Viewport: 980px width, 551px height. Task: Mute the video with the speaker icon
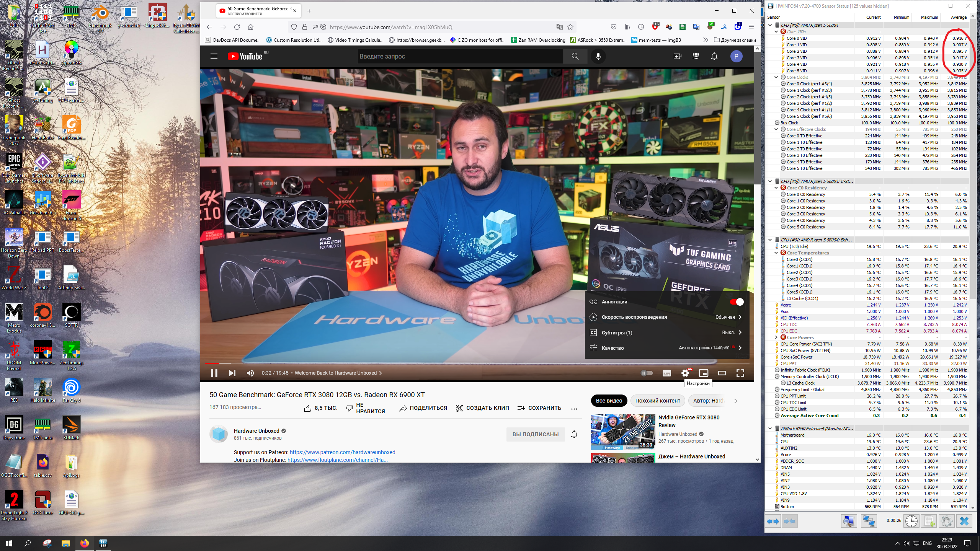[250, 373]
